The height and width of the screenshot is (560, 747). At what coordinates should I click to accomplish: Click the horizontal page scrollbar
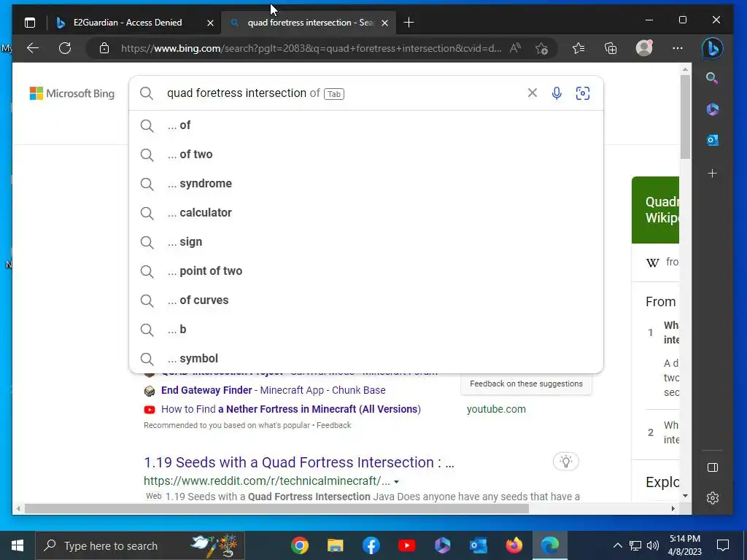(276, 508)
